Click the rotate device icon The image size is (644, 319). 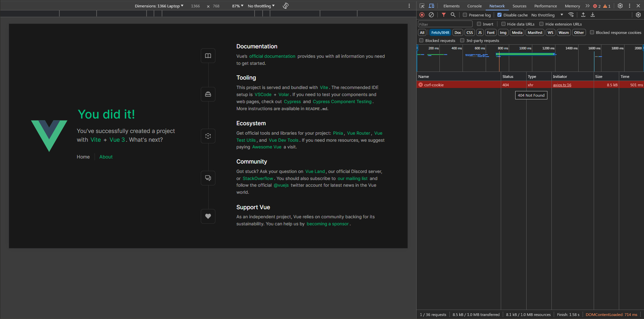[x=285, y=6]
